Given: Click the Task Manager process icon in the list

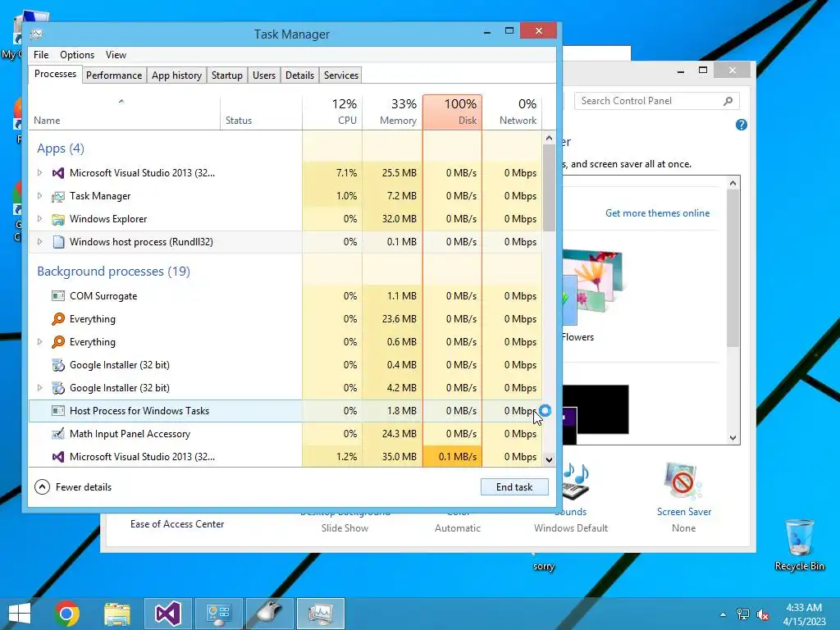Looking at the screenshot, I should [58, 196].
